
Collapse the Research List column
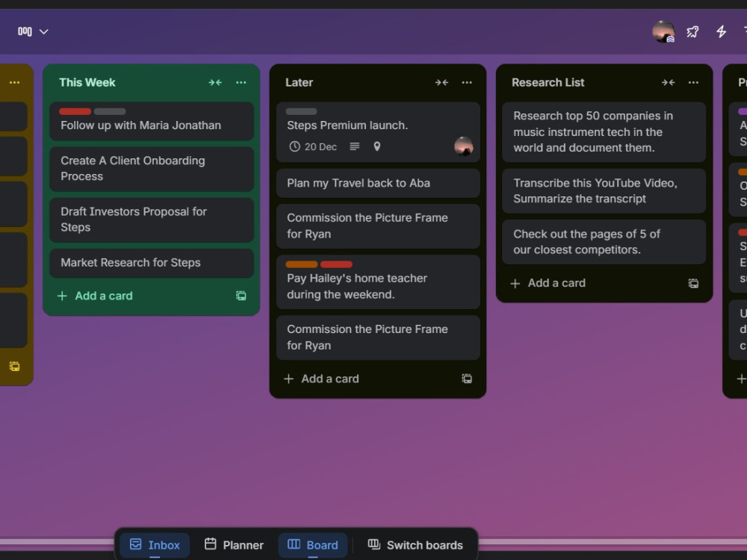[x=668, y=82]
